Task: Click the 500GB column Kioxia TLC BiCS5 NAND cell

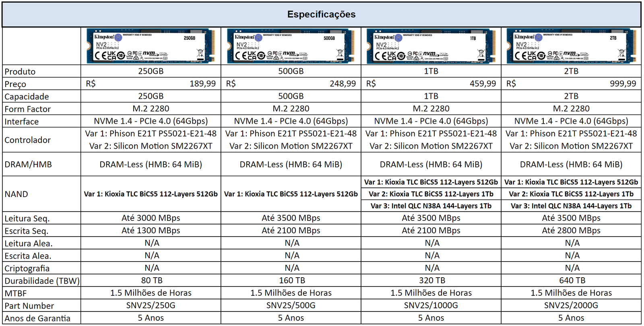Action: tap(291, 194)
